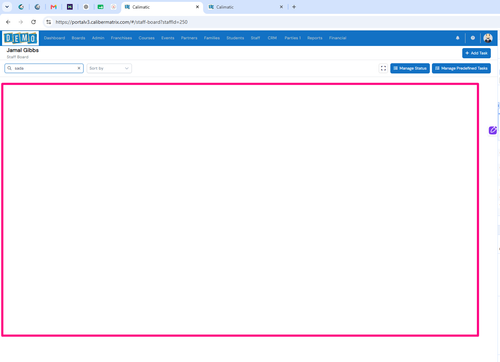Viewport: 500px width, 362px height.
Task: Open the tab search dropdown arrow
Action: click(7, 7)
